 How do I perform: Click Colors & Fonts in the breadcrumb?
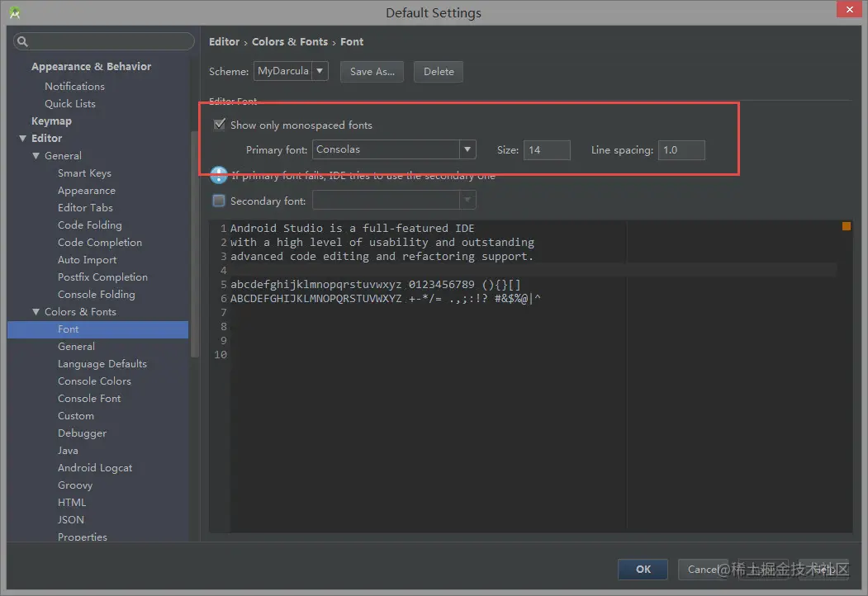point(290,42)
